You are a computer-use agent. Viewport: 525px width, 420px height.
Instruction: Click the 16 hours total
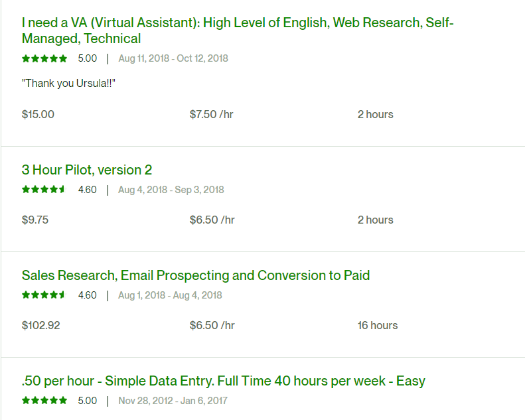tap(378, 325)
